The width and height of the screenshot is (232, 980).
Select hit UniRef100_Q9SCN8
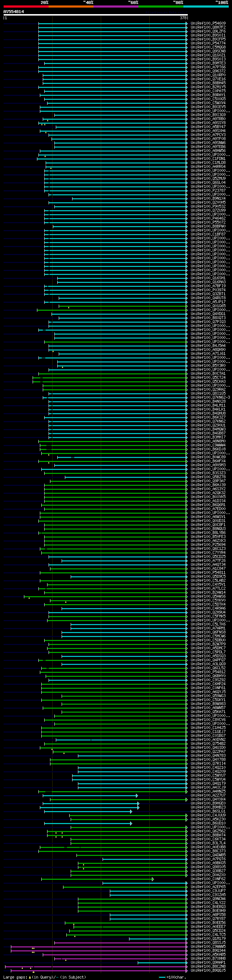coord(208,51)
